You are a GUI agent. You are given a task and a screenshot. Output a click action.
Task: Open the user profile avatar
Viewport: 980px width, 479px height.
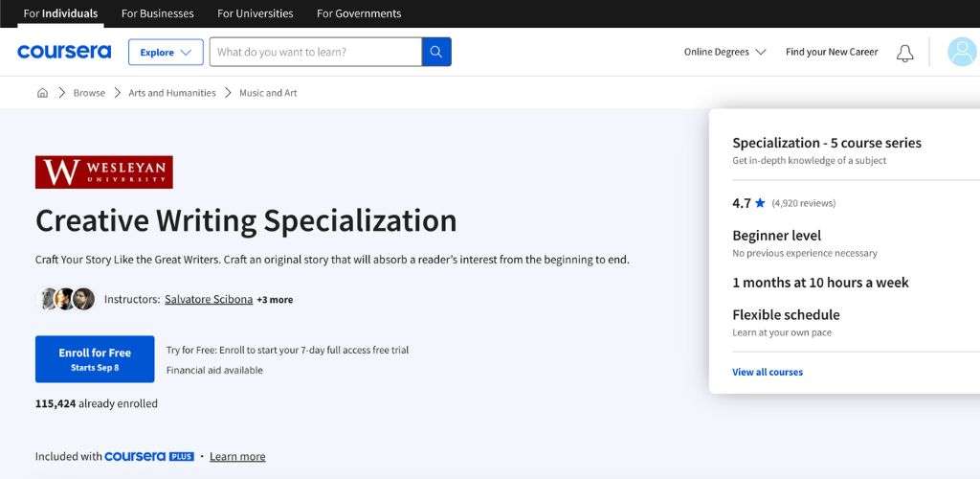pyautogui.click(x=961, y=52)
